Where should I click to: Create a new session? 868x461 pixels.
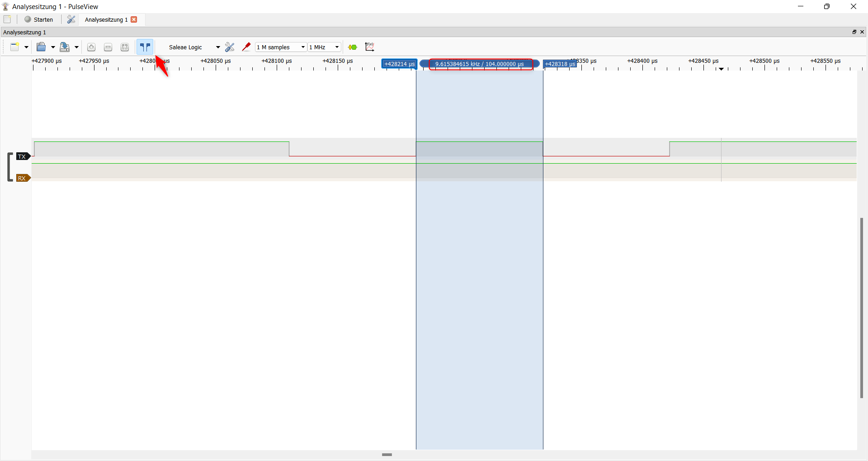click(x=15, y=47)
